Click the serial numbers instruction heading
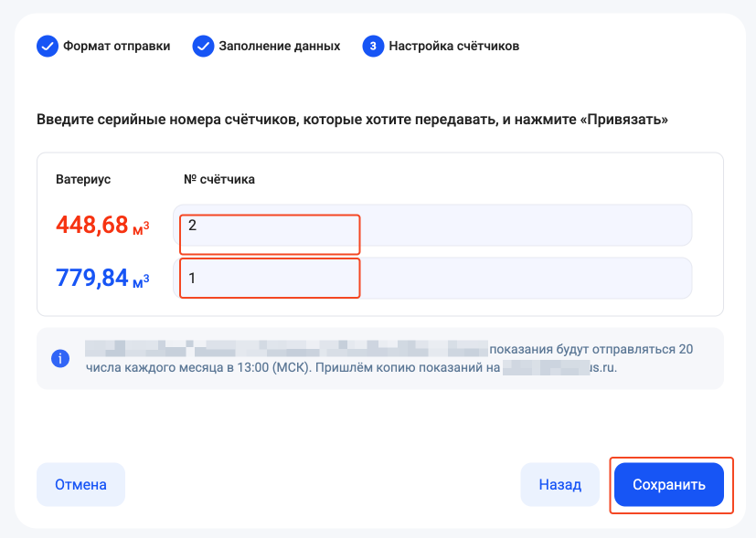756x538 pixels. point(351,120)
